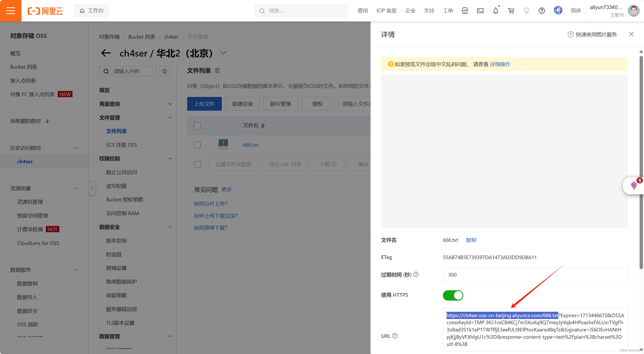Screen dimensions: 644x354
Task: Disable the 使用 HTTPS toggle
Action: (453, 295)
